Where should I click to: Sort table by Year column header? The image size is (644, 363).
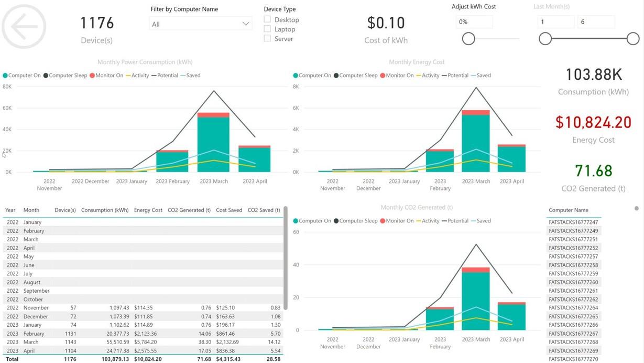(x=10, y=210)
